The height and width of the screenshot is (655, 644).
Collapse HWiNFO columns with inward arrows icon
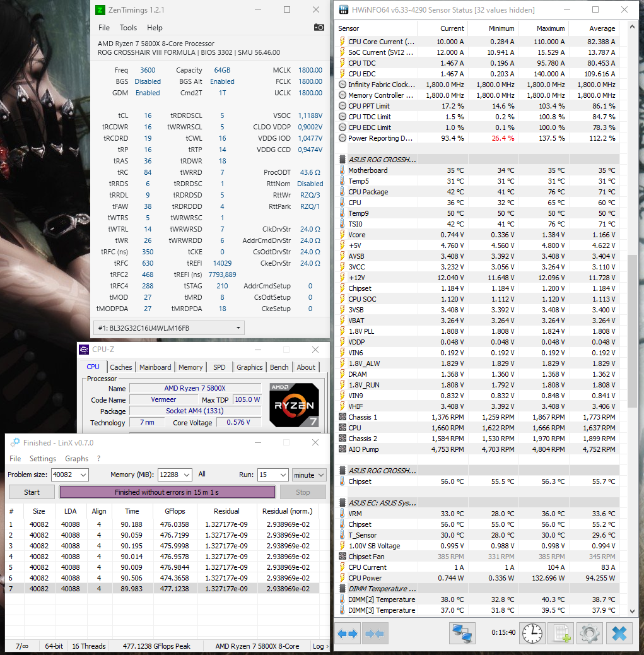tap(375, 634)
